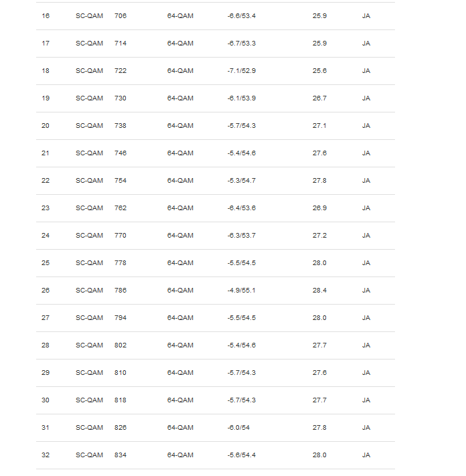Select the 26.9 SNR value
This screenshot has height=476, width=466.
click(319, 208)
